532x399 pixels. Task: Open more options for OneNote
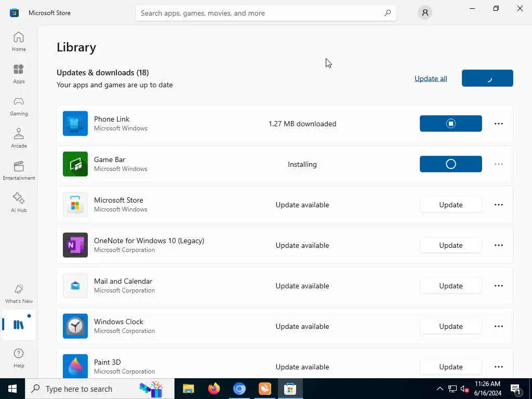click(498, 245)
